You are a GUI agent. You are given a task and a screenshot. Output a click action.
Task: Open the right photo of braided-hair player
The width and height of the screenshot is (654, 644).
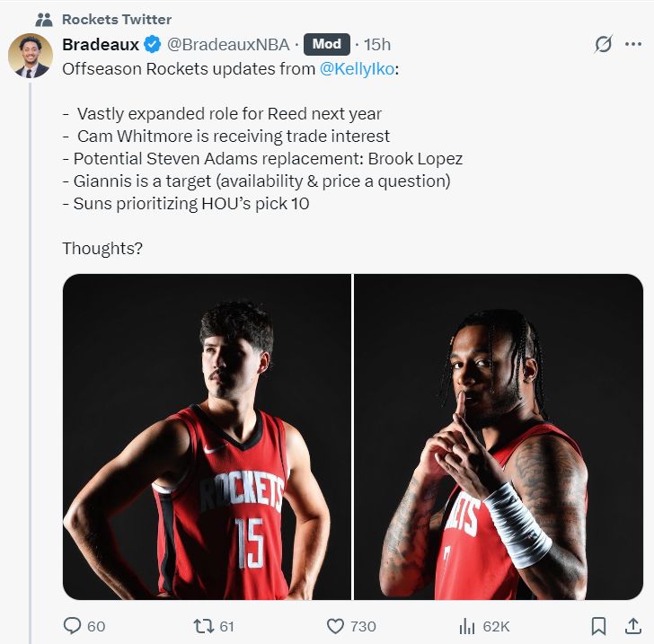[x=499, y=437]
